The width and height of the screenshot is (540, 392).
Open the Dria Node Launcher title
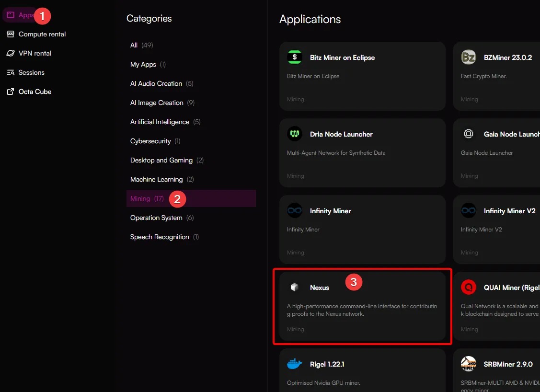341,134
